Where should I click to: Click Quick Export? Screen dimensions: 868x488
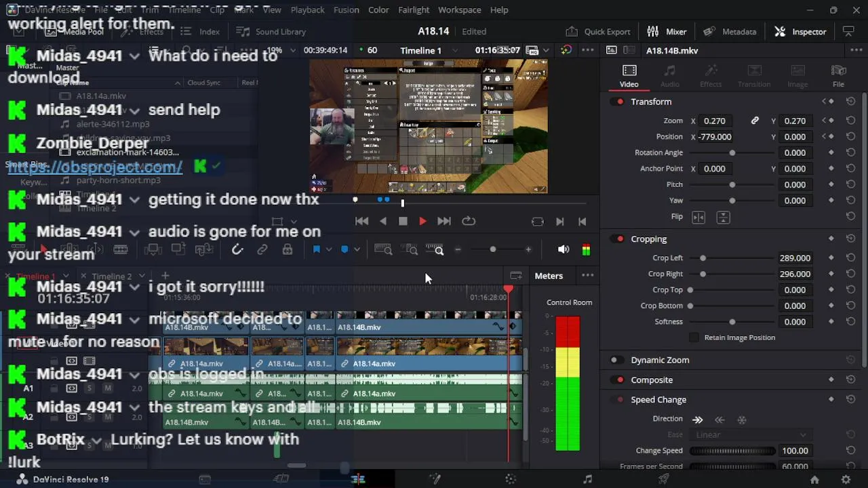click(x=598, y=31)
